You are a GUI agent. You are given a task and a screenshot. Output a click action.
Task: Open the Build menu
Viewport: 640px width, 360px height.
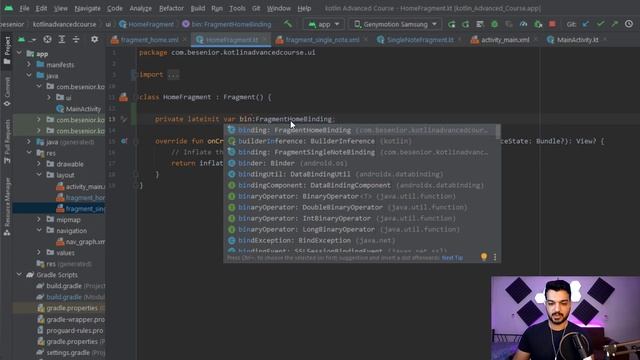(x=198, y=8)
